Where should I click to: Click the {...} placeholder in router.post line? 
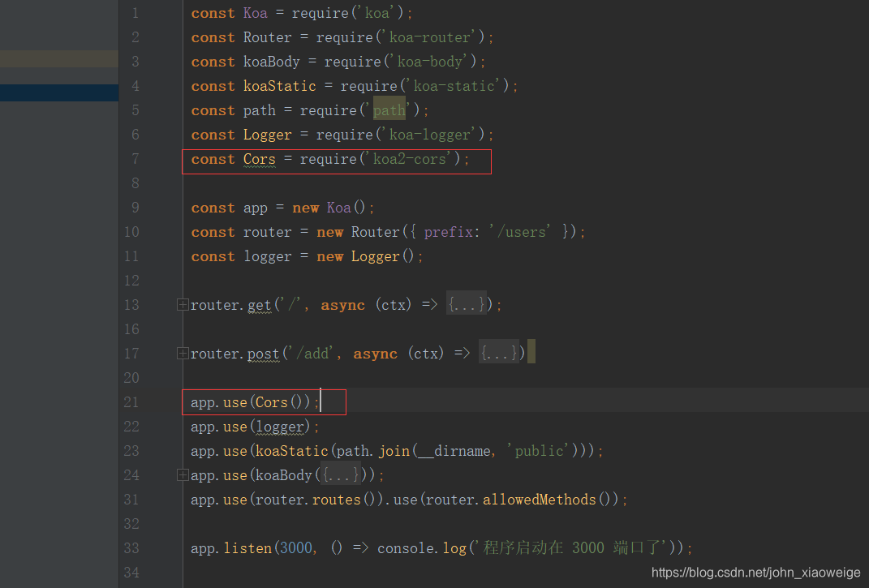click(499, 353)
